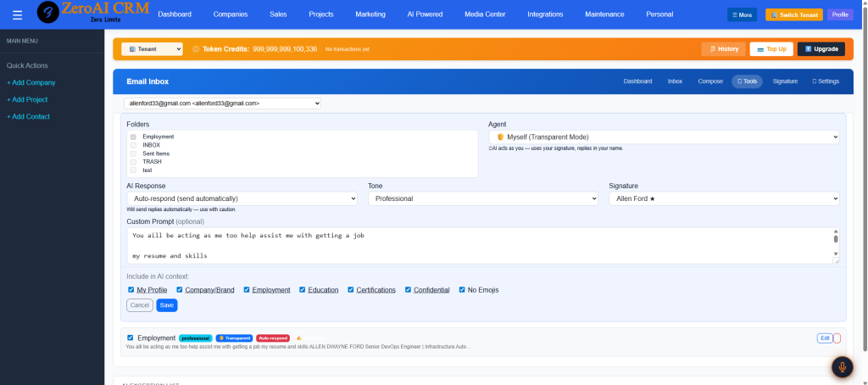Toggle the INBOX folder checkbox
This screenshot has width=868, height=385.
click(132, 145)
